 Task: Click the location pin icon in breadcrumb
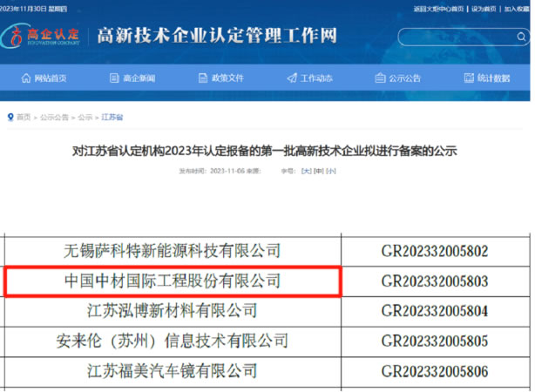(x=10, y=117)
